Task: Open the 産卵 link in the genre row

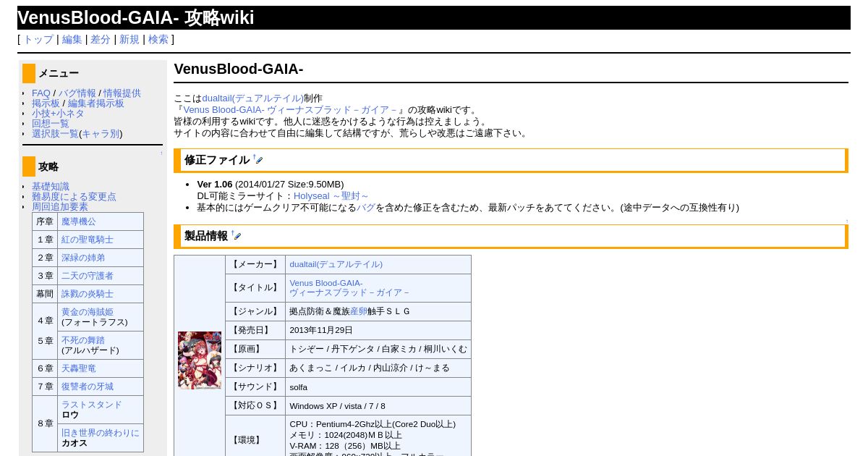Action: point(359,311)
